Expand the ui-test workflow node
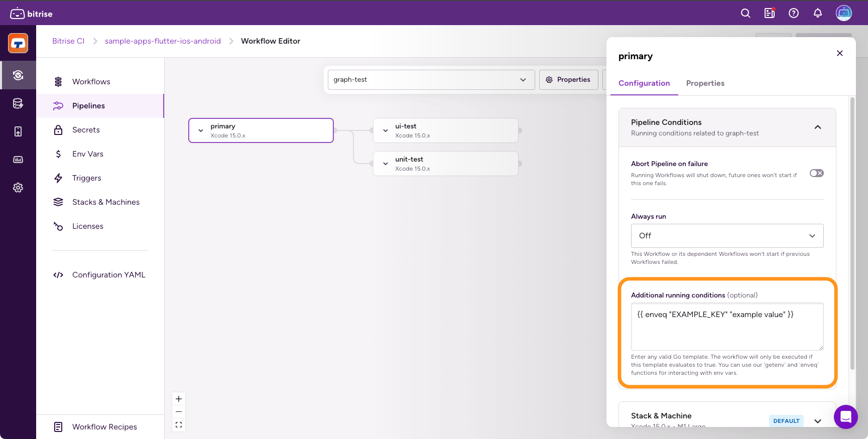868x439 pixels. click(386, 130)
